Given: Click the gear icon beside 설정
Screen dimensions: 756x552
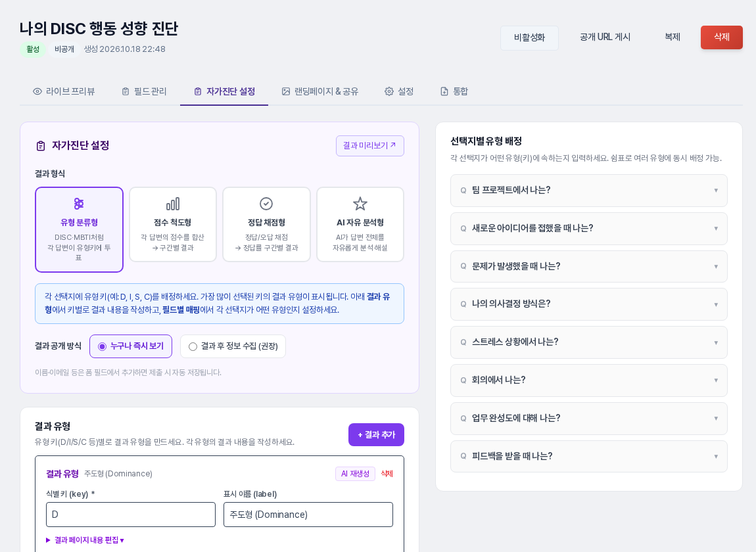Looking at the screenshot, I should click(x=389, y=91).
